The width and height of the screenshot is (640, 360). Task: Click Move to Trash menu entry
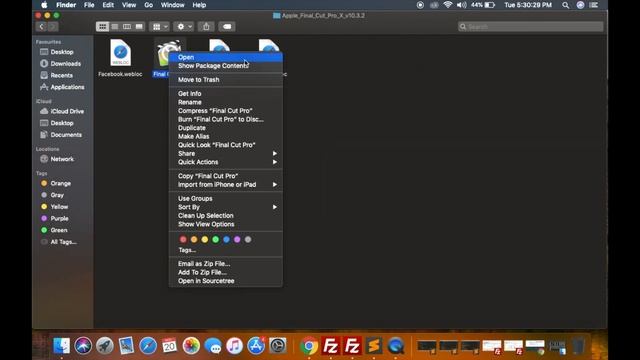tap(226, 80)
